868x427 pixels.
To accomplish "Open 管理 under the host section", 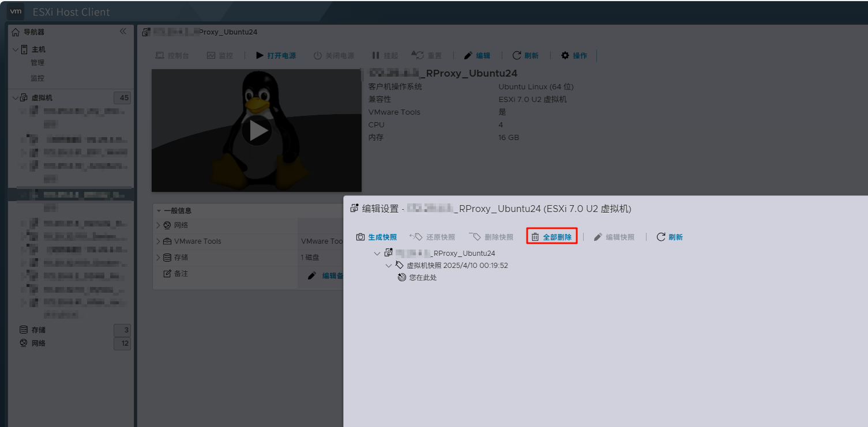I will coord(37,63).
